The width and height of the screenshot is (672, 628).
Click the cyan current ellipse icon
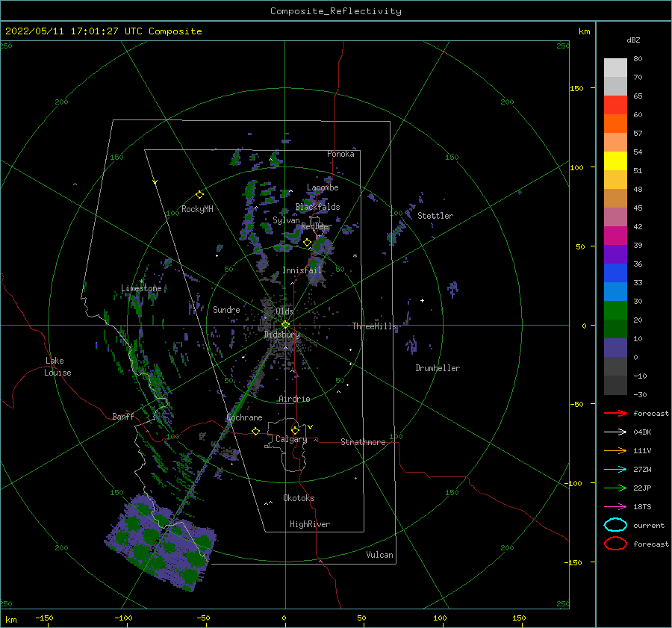click(615, 525)
